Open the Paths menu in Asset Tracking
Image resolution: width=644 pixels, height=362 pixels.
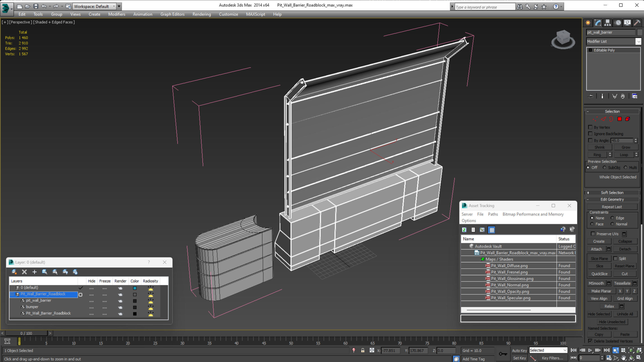point(493,214)
